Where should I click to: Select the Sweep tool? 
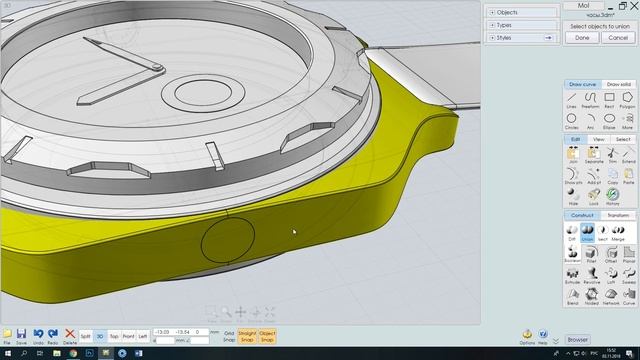pos(629,276)
